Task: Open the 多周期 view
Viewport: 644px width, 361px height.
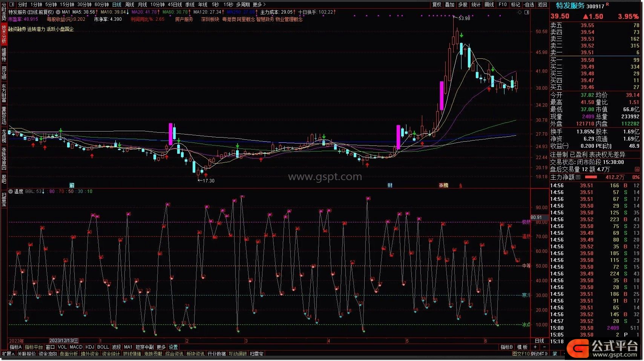Action: pyautogui.click(x=243, y=5)
